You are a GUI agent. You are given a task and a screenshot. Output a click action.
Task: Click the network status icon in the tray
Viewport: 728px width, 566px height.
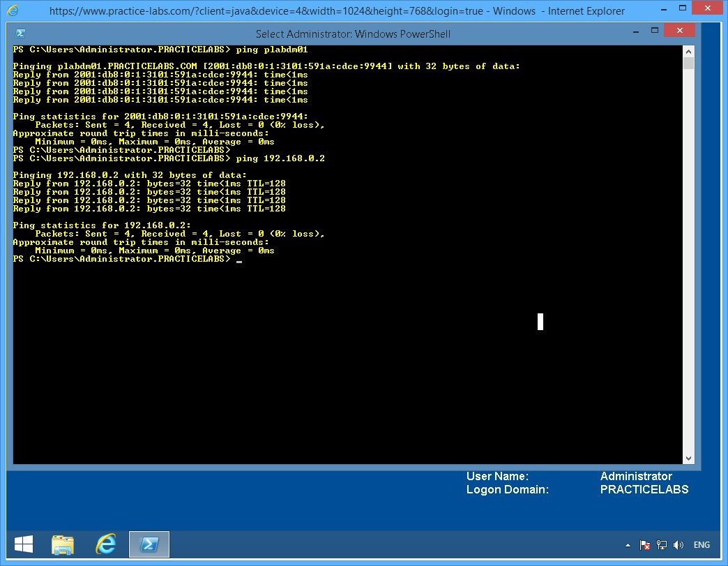(x=660, y=545)
